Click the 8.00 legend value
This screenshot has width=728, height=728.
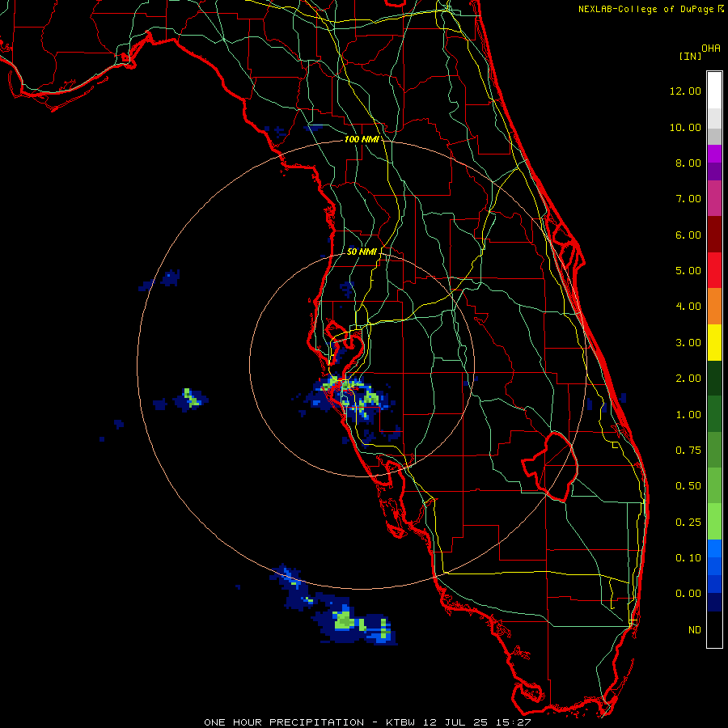[688, 163]
